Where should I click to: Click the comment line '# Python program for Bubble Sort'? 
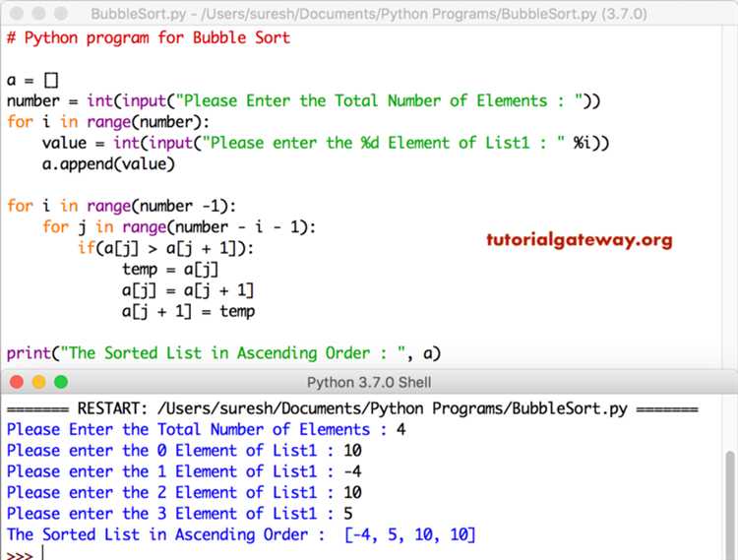pos(149,38)
